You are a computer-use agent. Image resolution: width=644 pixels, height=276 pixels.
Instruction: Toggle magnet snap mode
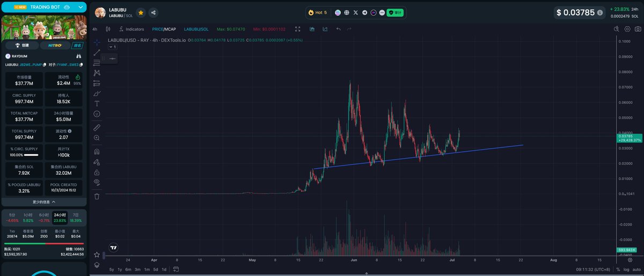click(x=97, y=152)
